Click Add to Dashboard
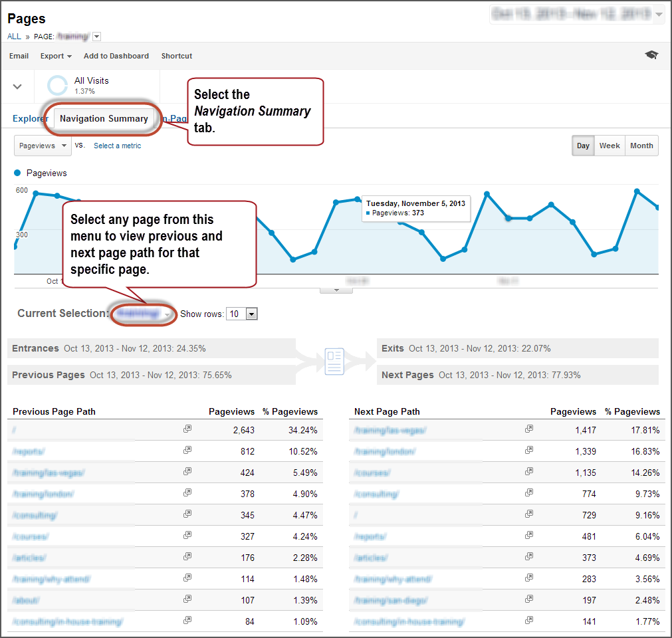Viewport: 672px width, 638px height. tap(116, 56)
